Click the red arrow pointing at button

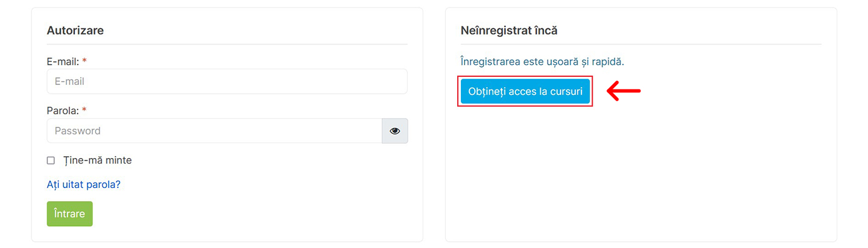[x=624, y=91]
